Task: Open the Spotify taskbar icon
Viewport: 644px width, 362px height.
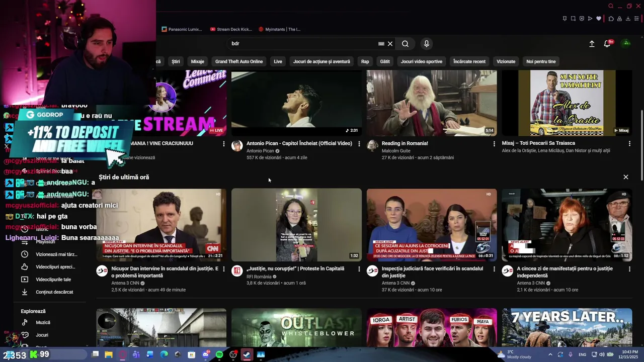Action: point(219,354)
